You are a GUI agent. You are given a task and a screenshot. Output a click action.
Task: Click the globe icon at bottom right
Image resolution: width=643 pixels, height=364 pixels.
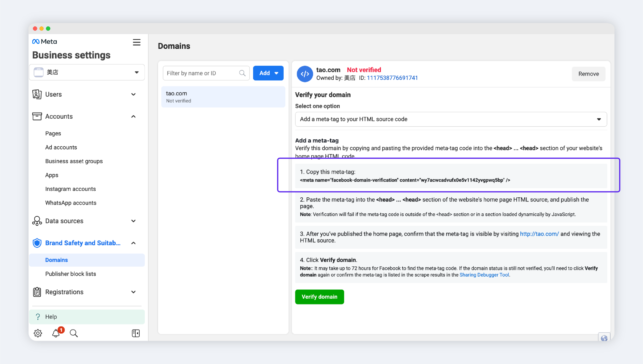click(x=604, y=338)
